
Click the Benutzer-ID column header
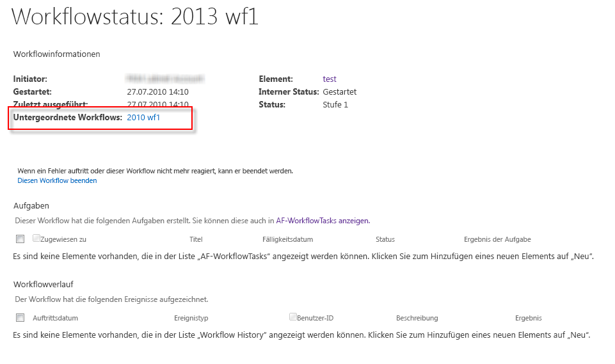click(315, 318)
